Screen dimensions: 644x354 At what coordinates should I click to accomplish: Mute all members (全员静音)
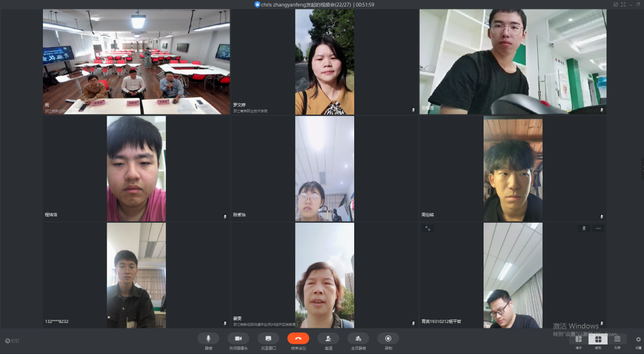[358, 338]
